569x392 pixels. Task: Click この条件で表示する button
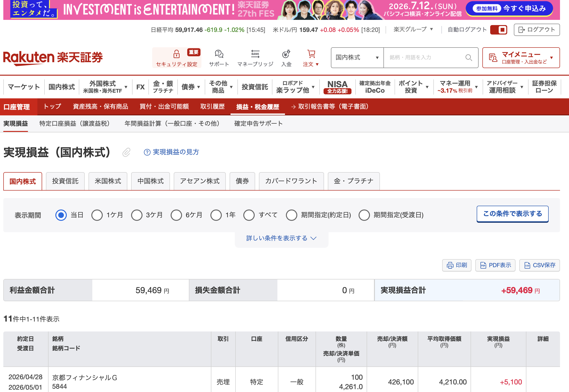(x=512, y=214)
